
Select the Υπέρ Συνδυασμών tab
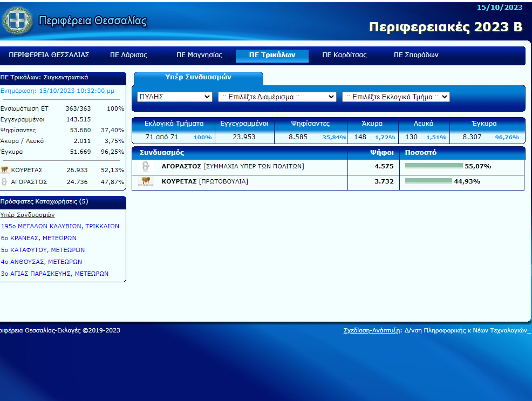coord(198,78)
